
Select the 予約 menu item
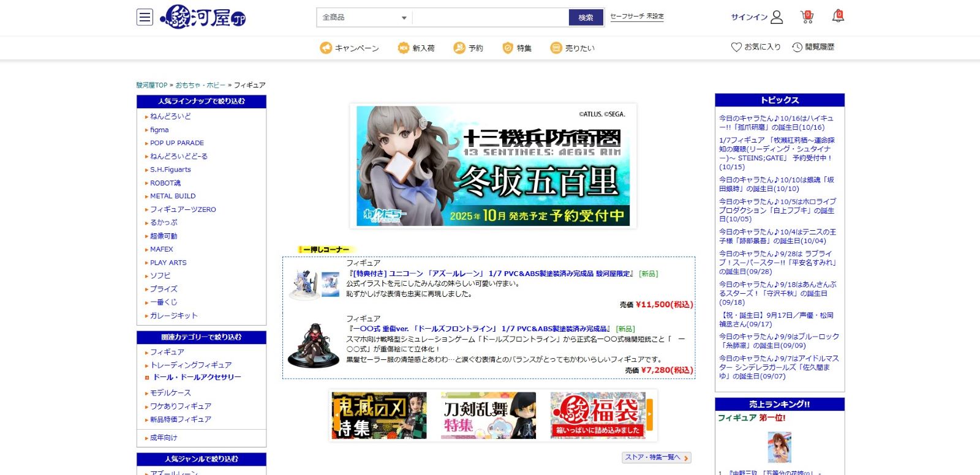pos(468,48)
